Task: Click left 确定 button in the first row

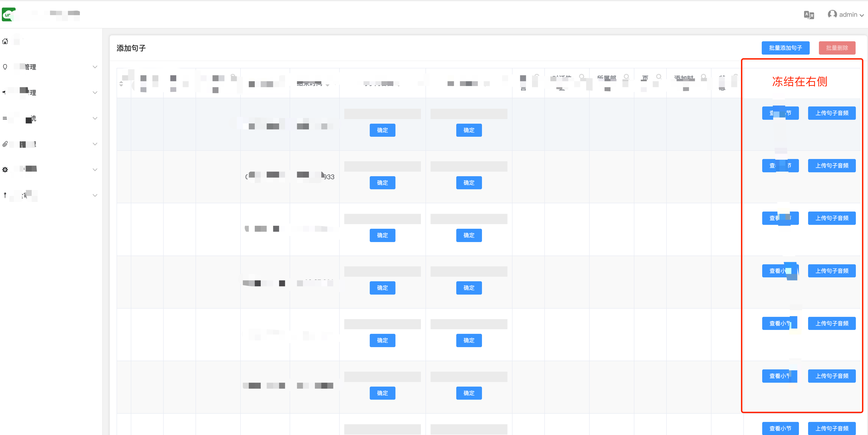Action: tap(382, 130)
